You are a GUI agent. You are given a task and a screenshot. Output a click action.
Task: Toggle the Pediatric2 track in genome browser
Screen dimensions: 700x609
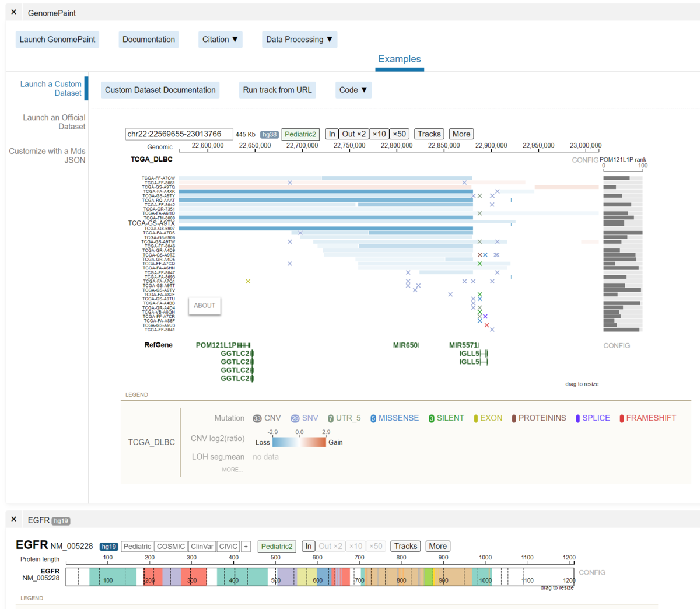(300, 134)
